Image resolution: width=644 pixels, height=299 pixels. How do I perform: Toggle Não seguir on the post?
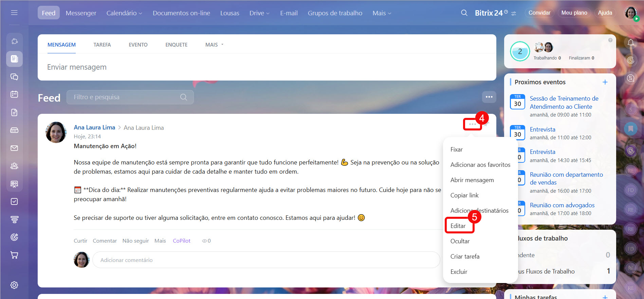(135, 241)
